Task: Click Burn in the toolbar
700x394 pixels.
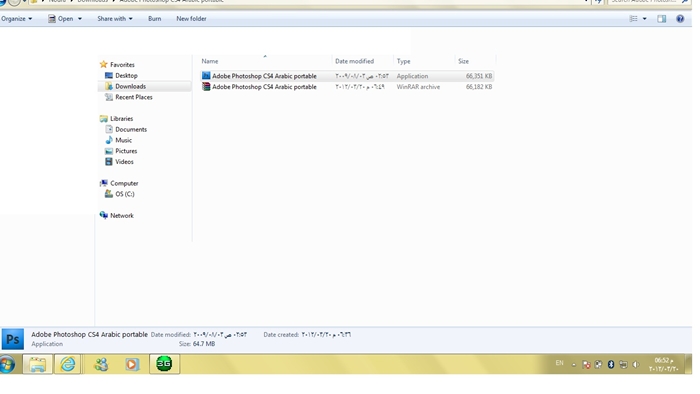Action: tap(154, 19)
